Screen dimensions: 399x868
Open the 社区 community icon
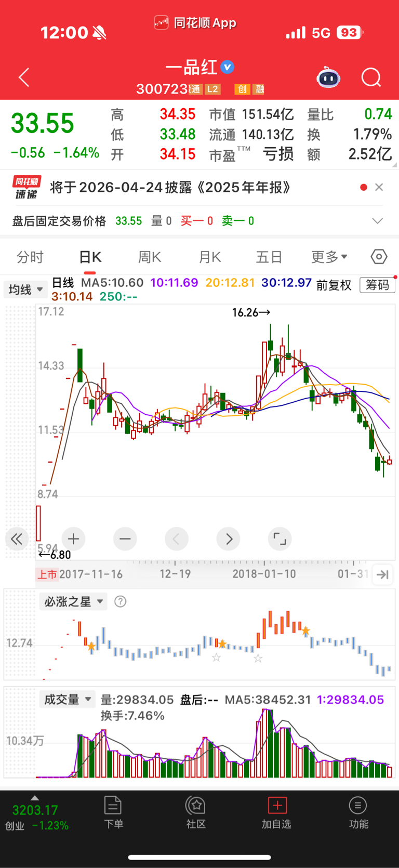pyautogui.click(x=196, y=812)
